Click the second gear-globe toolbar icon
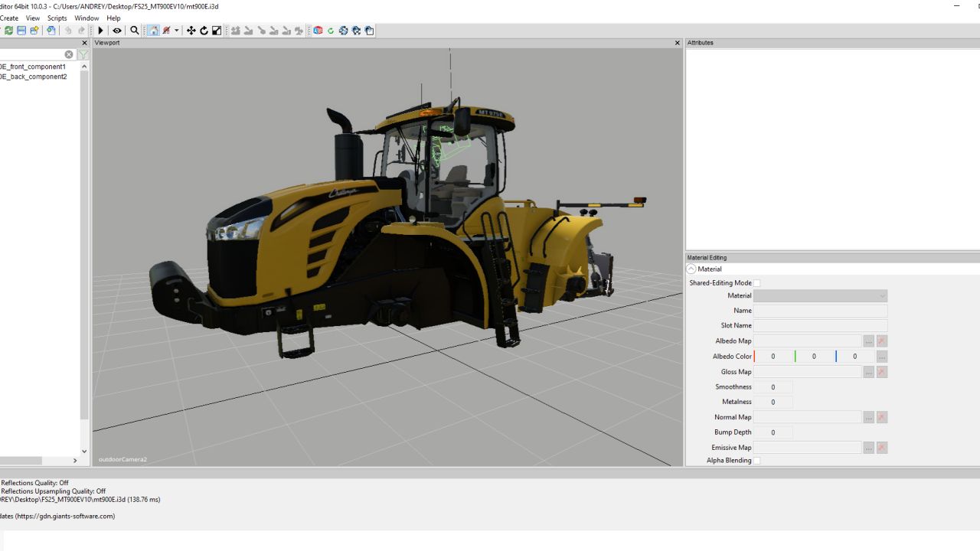 [x=356, y=31]
